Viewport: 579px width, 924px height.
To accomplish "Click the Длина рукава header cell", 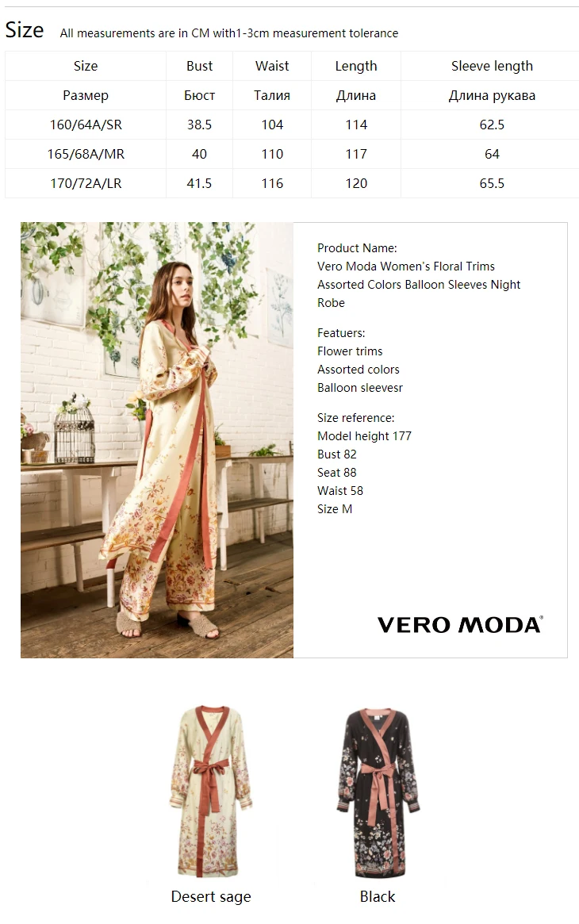I will [x=492, y=95].
